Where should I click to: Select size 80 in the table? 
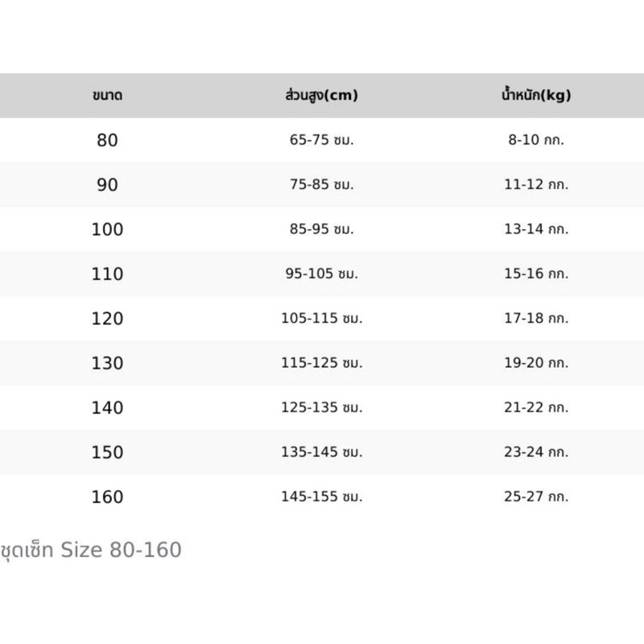coord(107,140)
